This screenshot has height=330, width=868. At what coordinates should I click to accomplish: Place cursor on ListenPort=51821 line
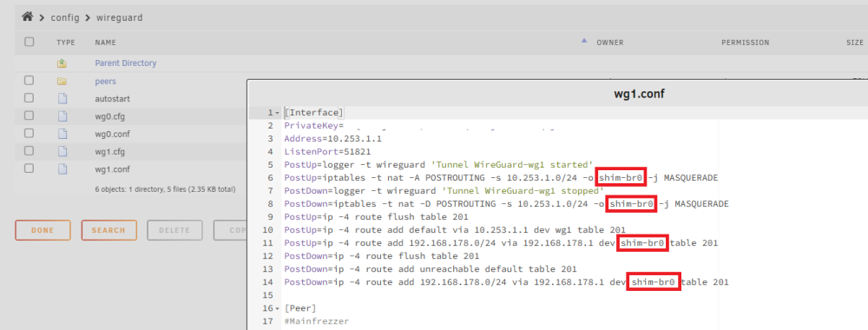pyautogui.click(x=327, y=152)
